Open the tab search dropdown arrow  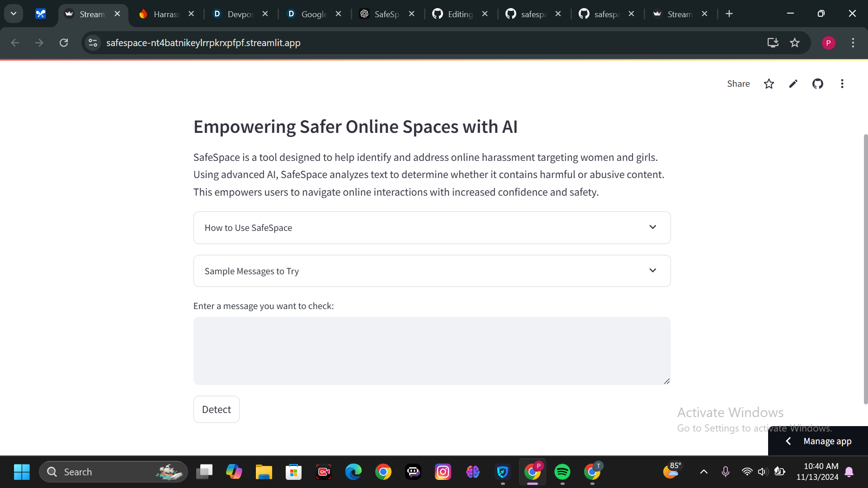(14, 14)
